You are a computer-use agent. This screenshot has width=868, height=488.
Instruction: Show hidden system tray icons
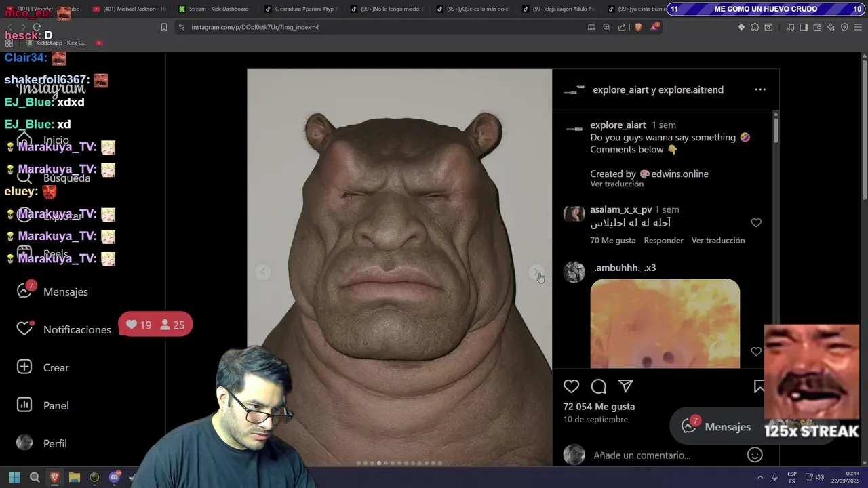[759, 477]
